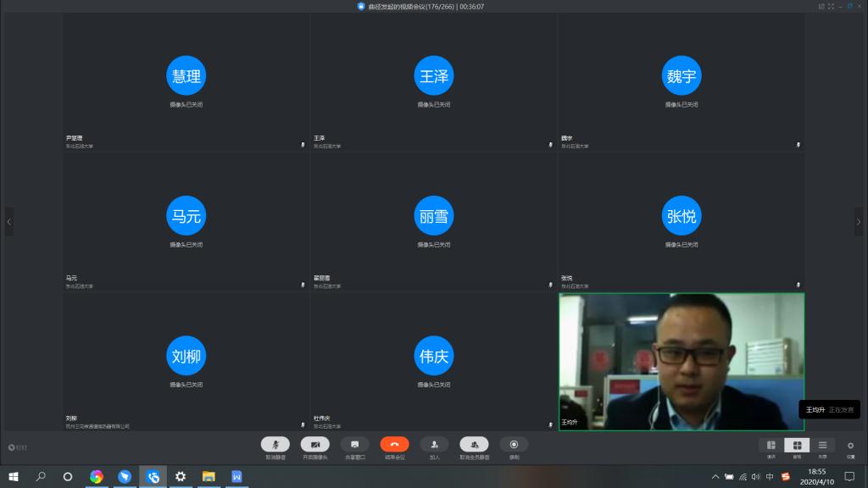Switch to grid view layout
The image size is (868, 488).
[797, 445]
